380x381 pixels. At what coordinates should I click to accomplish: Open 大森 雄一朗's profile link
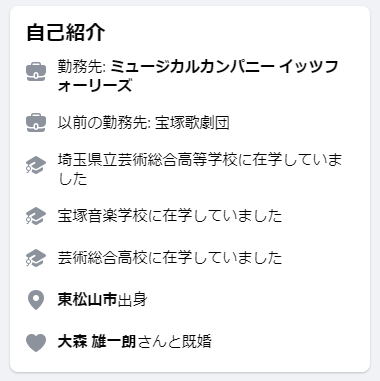(x=97, y=341)
